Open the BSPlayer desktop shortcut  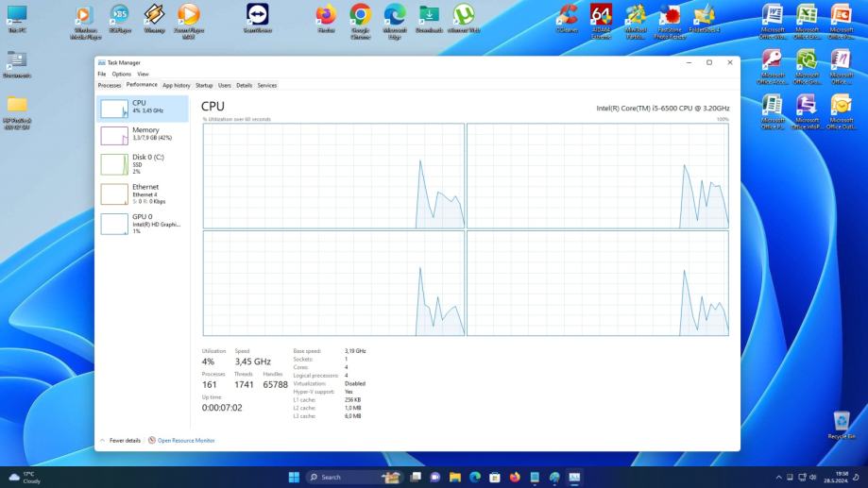120,19
